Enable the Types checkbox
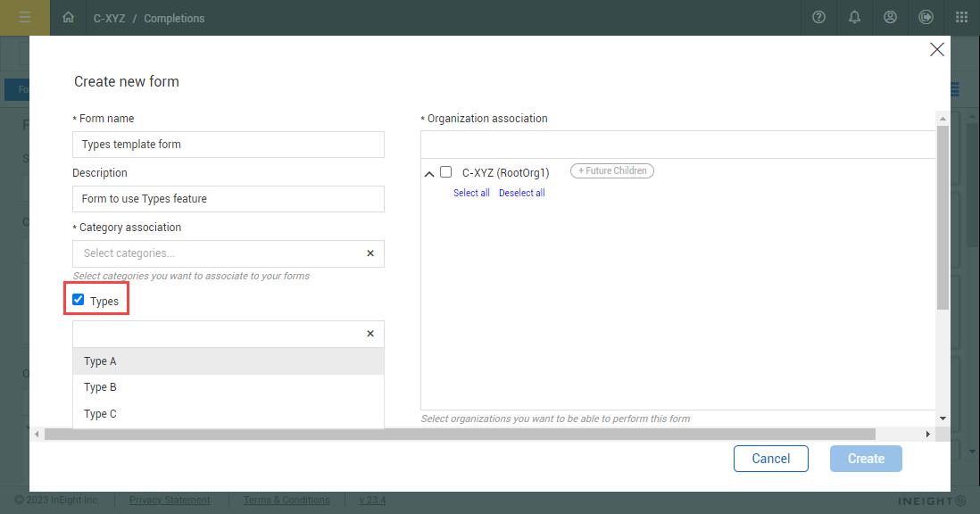This screenshot has width=980, height=514. 79,300
